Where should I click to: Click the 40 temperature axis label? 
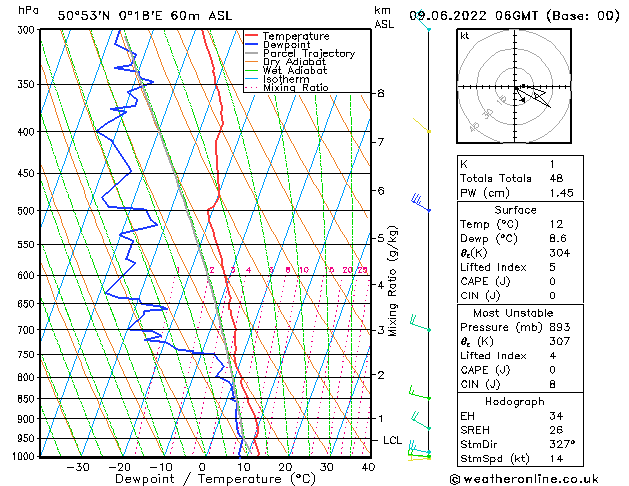(368, 467)
